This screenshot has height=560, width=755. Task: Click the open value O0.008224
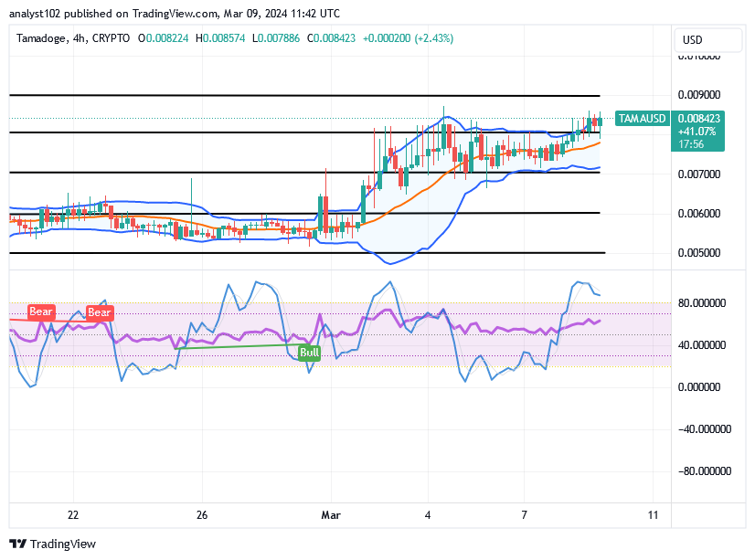[x=164, y=38]
